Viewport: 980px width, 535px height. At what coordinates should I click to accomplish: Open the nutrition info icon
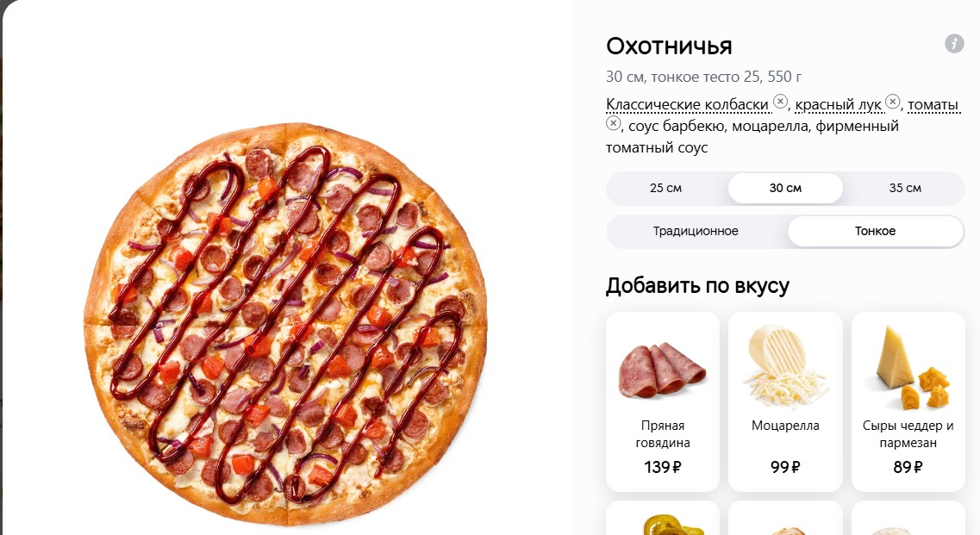pyautogui.click(x=954, y=44)
